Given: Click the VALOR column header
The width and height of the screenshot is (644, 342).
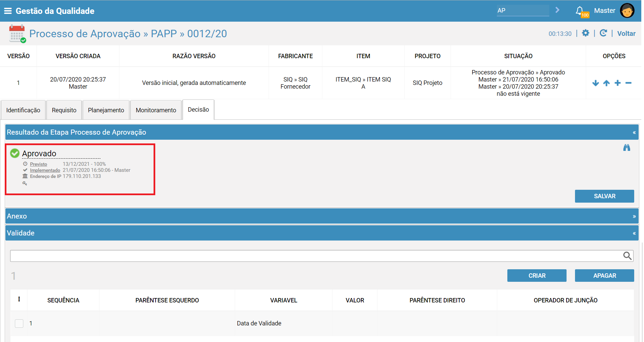Looking at the screenshot, I should [355, 300].
